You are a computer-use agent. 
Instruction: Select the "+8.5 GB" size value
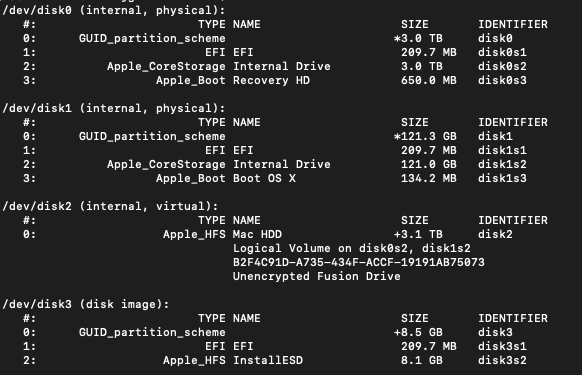pyautogui.click(x=418, y=332)
